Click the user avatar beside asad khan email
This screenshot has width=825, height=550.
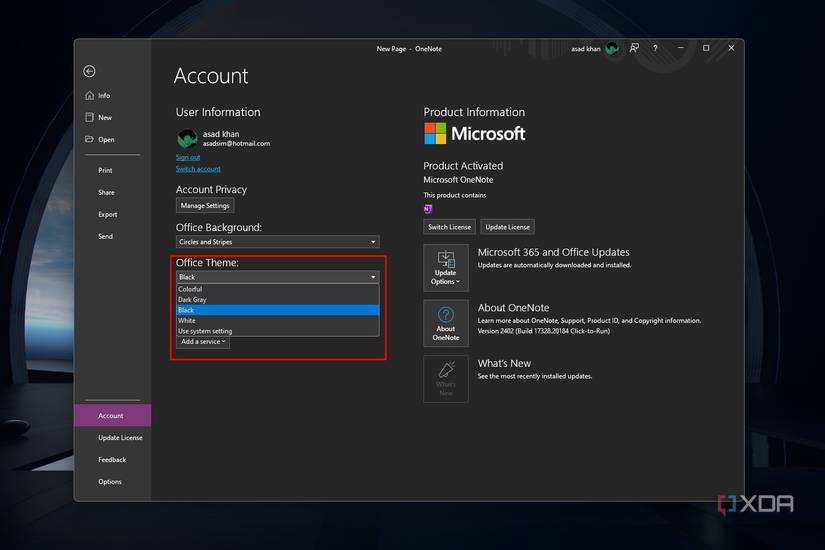coord(187,138)
